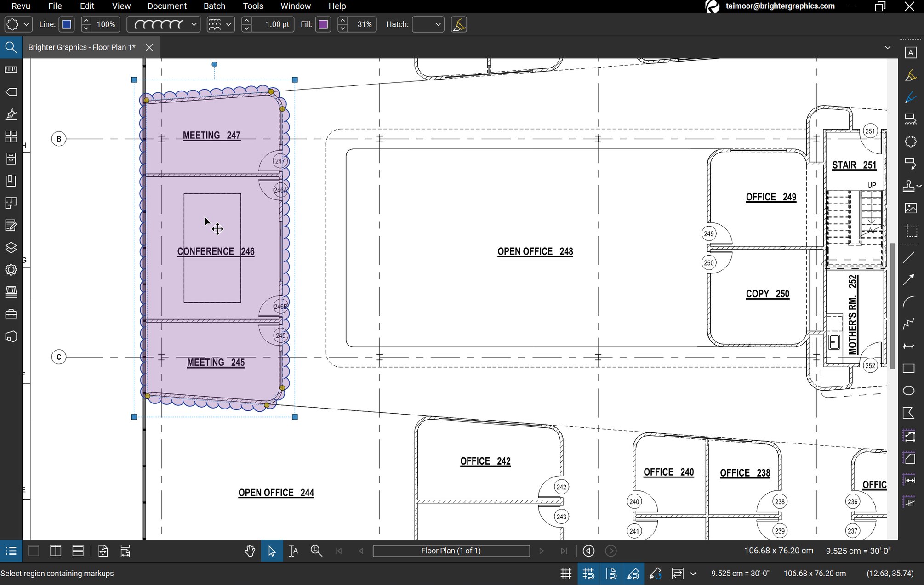The height and width of the screenshot is (585, 924).
Task: Open the Layers panel
Action: pyautogui.click(x=11, y=247)
